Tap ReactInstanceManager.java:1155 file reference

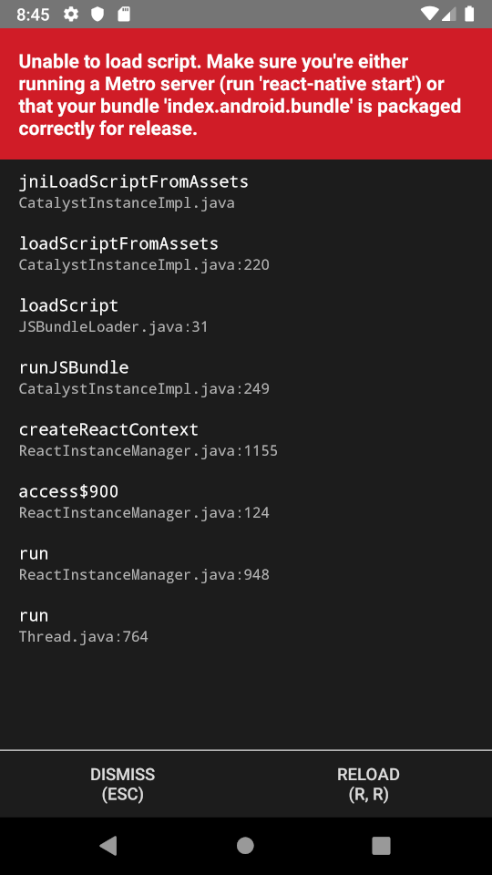click(x=148, y=451)
